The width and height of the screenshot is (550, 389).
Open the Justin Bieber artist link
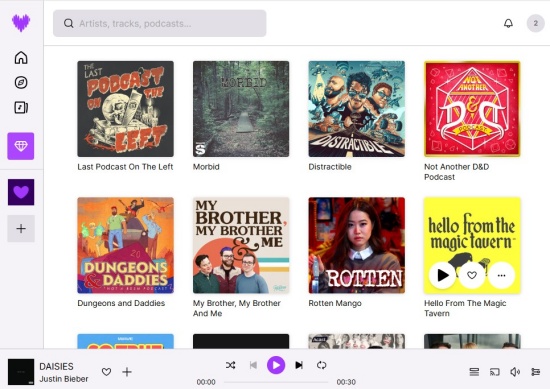coord(64,379)
